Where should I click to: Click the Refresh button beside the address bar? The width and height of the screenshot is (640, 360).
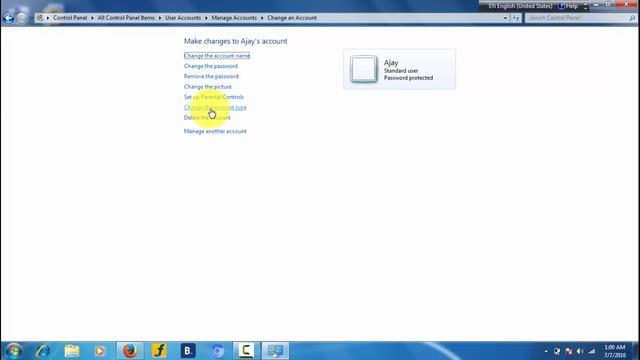[516, 18]
